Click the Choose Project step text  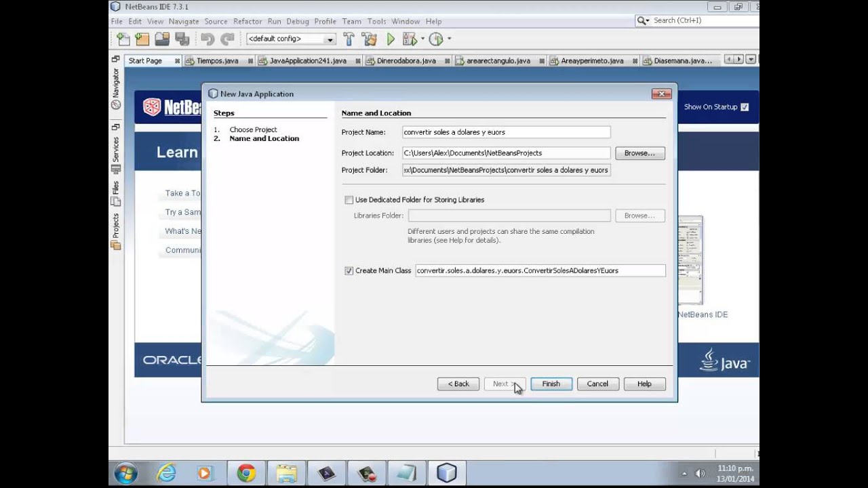pos(253,129)
